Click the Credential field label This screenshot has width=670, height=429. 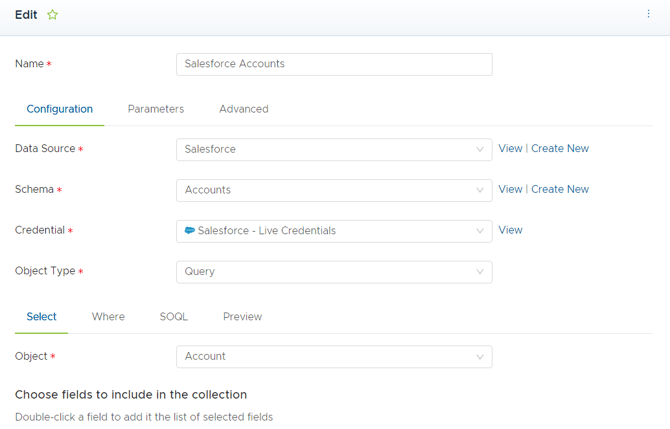tap(40, 230)
